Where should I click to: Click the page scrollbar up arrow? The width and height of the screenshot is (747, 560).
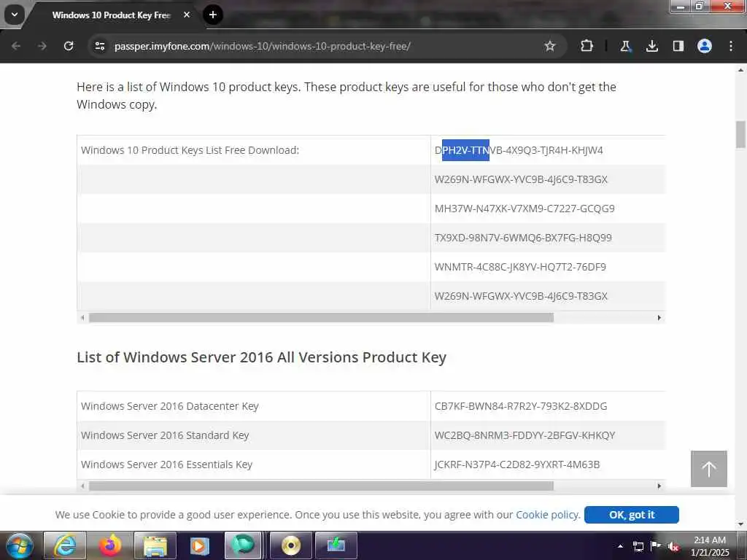(x=740, y=70)
